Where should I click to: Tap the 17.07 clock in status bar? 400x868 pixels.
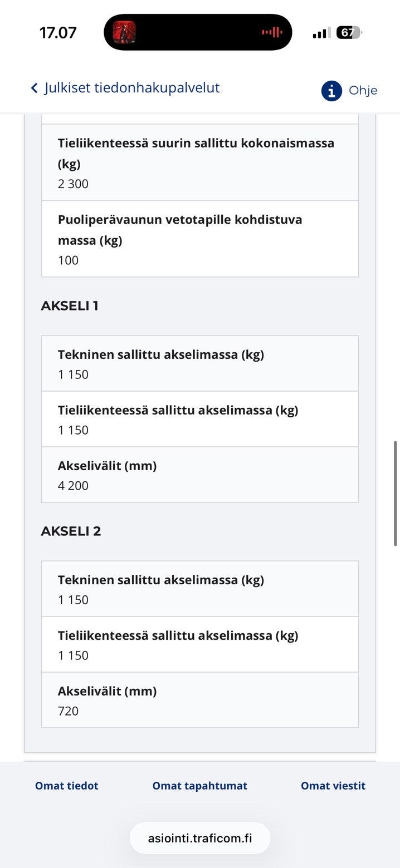58,33
